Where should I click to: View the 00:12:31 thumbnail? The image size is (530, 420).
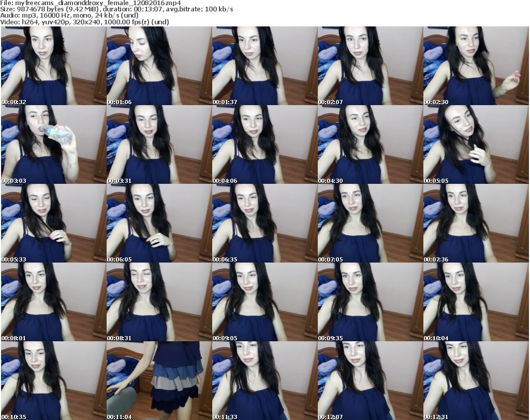pyautogui.click(x=476, y=381)
